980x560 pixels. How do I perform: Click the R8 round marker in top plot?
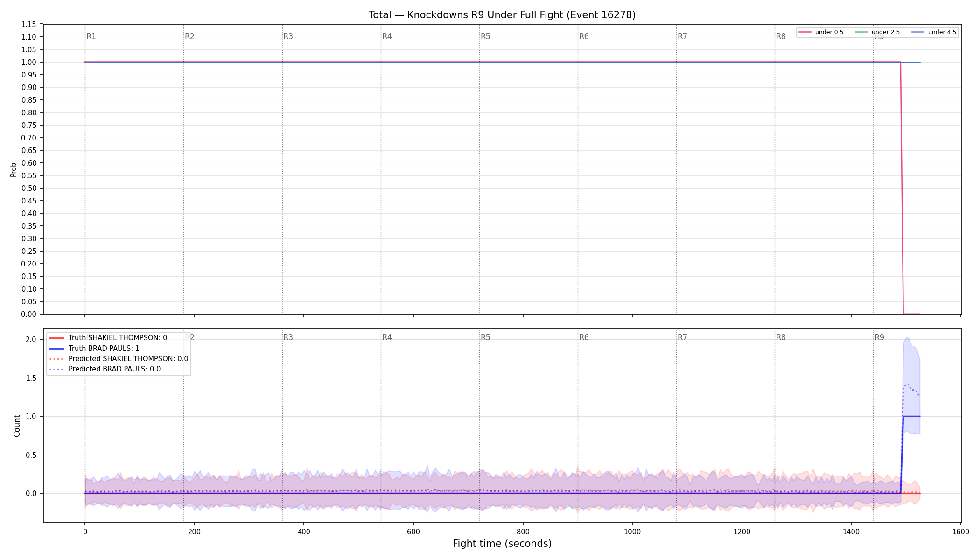pyautogui.click(x=781, y=36)
